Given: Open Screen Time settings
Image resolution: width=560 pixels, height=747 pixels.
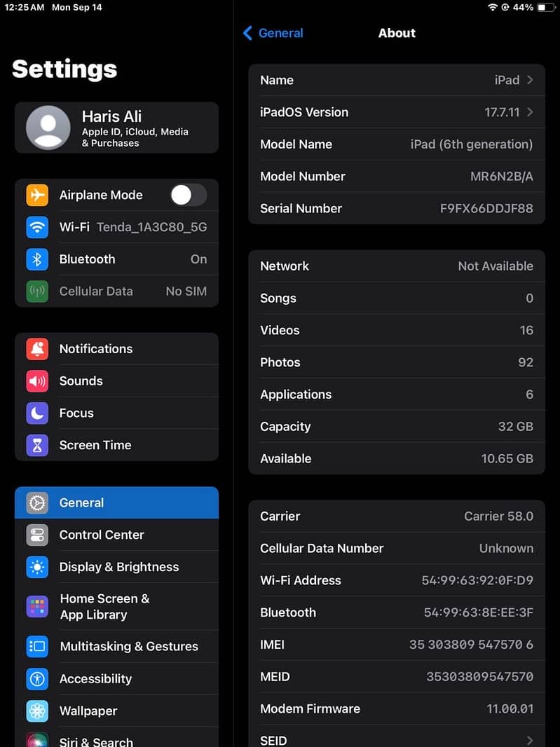Looking at the screenshot, I should (x=117, y=445).
